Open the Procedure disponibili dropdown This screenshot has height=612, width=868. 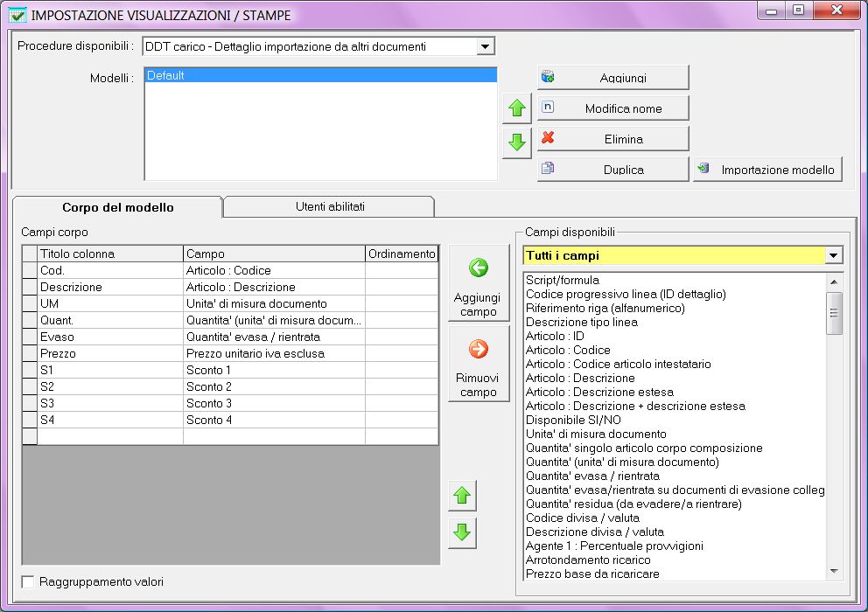pyautogui.click(x=486, y=46)
